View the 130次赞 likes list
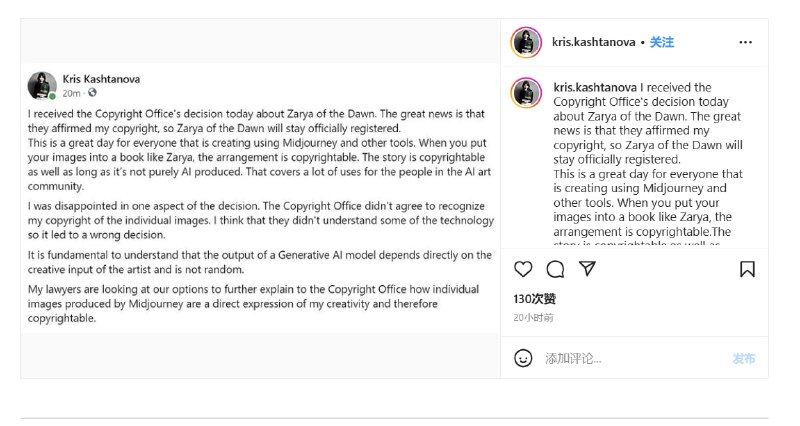 (x=534, y=299)
